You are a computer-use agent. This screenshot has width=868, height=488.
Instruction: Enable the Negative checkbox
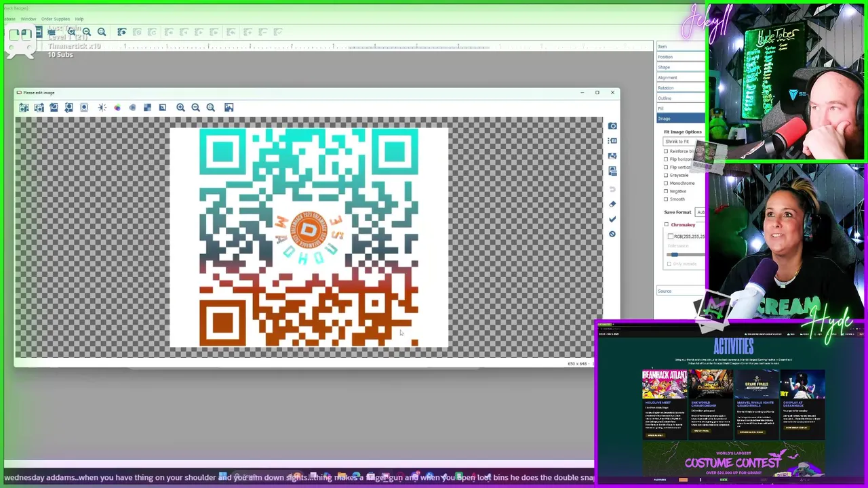point(666,191)
